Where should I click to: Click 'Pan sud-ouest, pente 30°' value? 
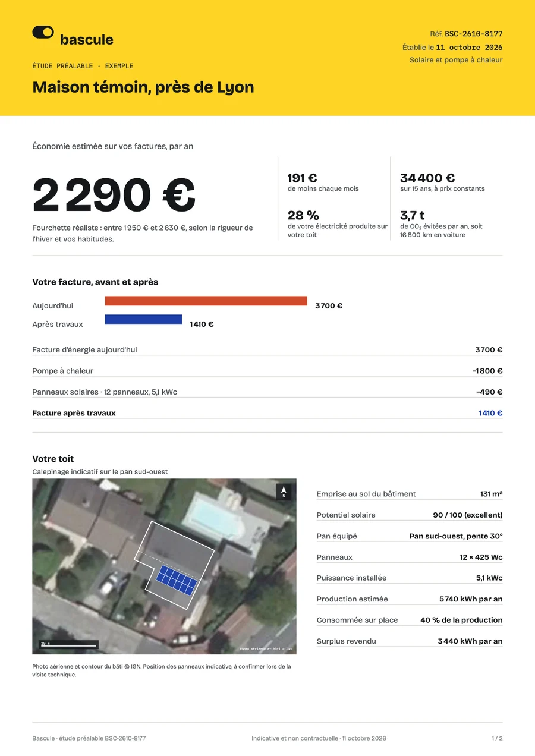pyautogui.click(x=456, y=536)
